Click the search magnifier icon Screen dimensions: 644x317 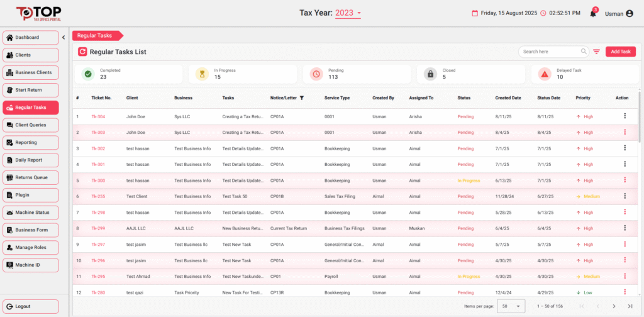pyautogui.click(x=584, y=52)
